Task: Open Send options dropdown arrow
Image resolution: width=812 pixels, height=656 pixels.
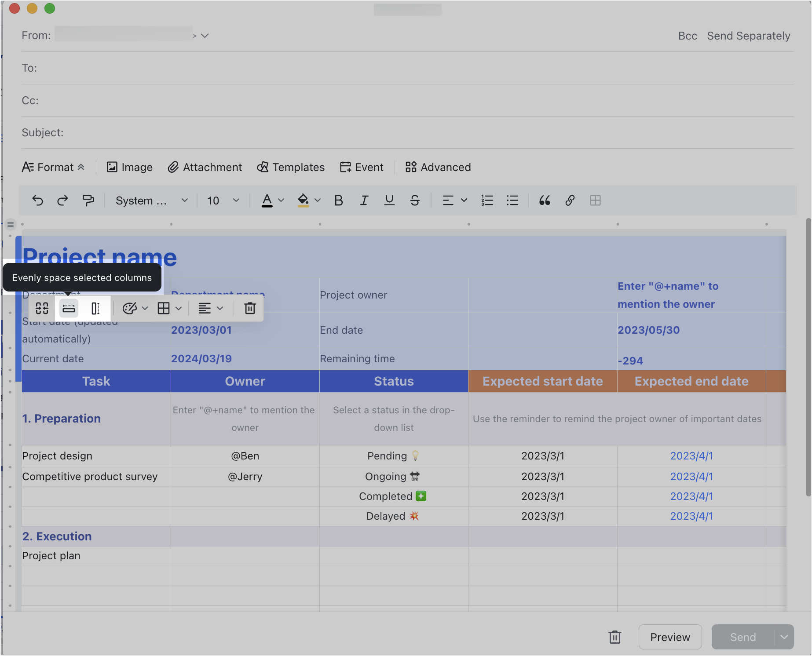Action: [784, 637]
